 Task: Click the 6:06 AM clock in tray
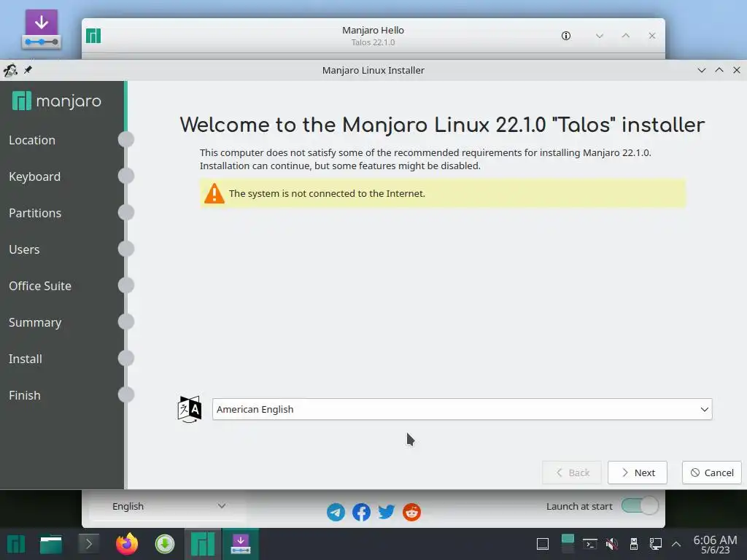coord(715,540)
